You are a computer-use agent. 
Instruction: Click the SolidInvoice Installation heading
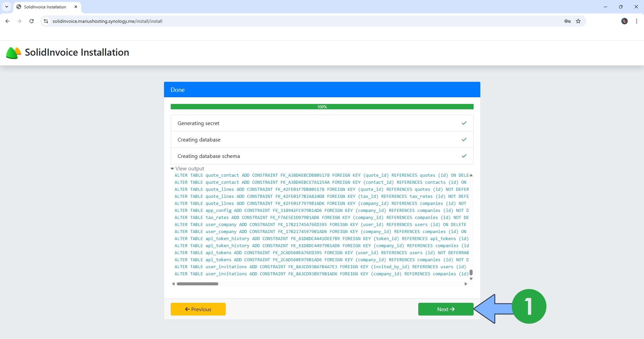pos(77,52)
